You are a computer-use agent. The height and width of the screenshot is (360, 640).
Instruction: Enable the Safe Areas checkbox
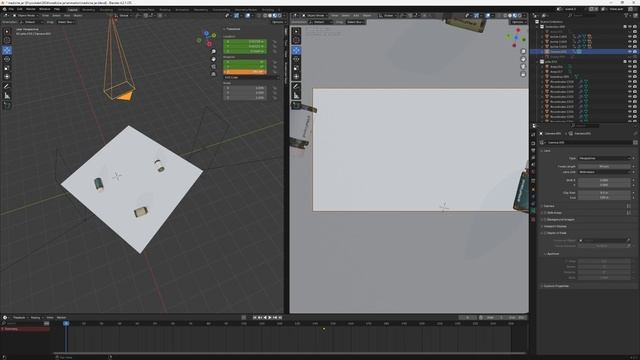[545, 213]
